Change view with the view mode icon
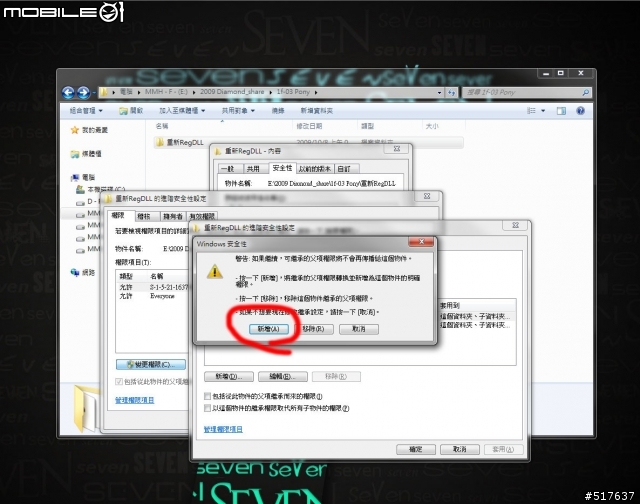640x504 pixels. [531, 111]
